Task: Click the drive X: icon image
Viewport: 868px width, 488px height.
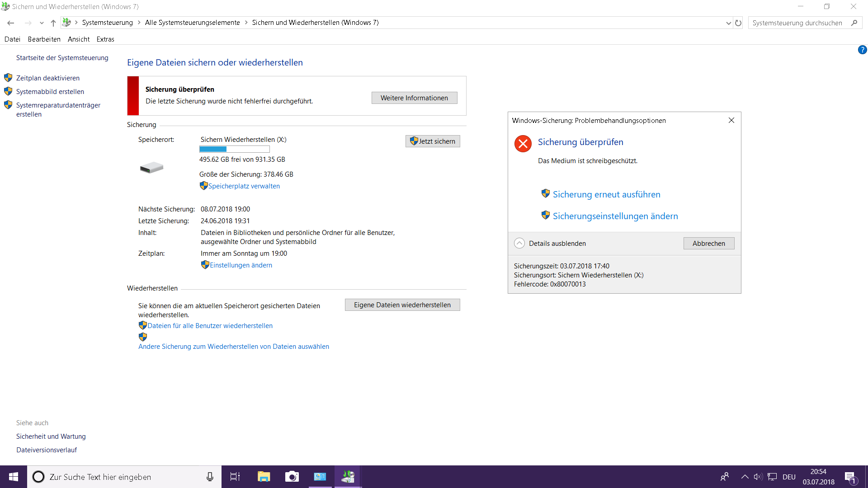Action: coord(151,168)
